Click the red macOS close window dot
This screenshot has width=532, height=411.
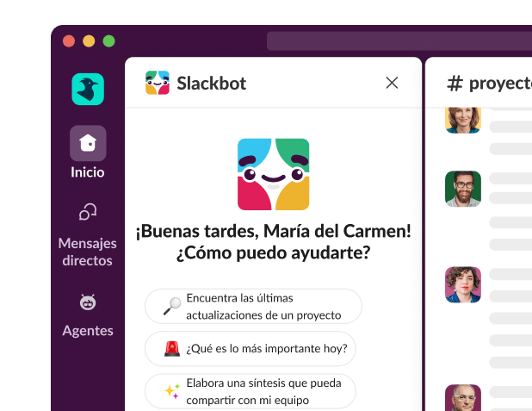(x=69, y=41)
